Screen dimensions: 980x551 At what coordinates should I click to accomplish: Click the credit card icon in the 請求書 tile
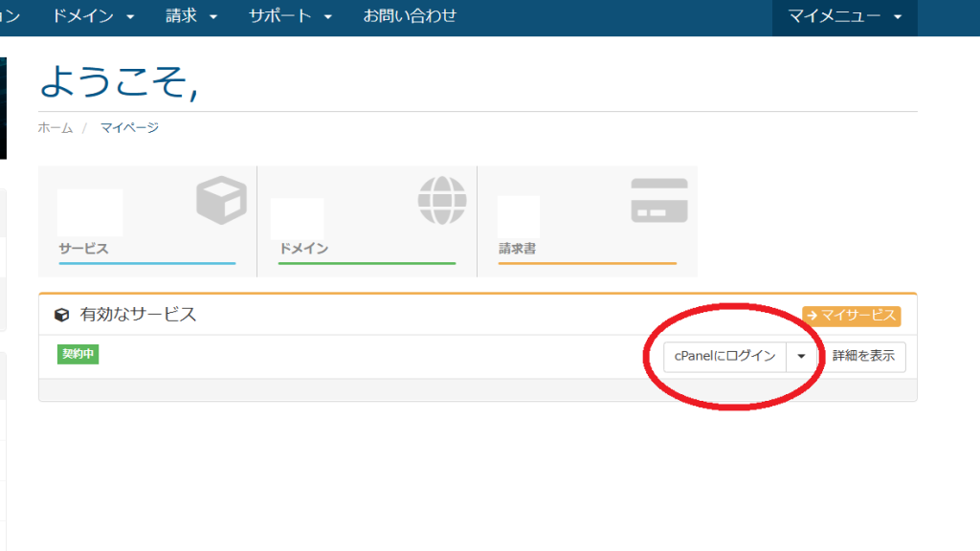click(658, 201)
